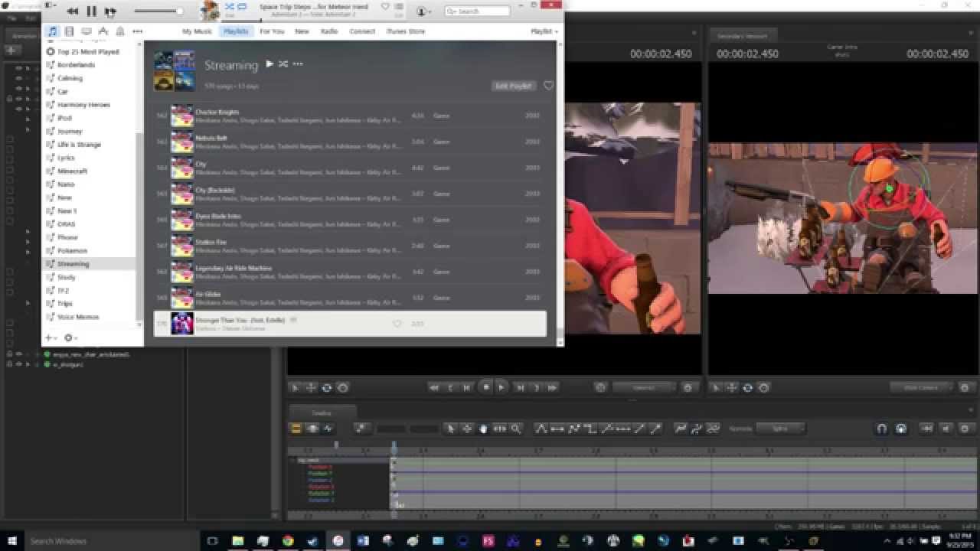Open the Up Next list icon

click(x=399, y=7)
